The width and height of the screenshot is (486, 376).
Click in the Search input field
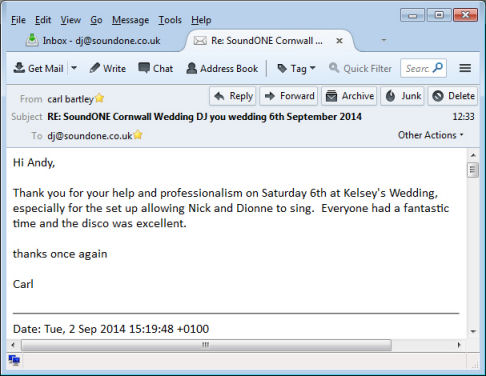click(418, 68)
